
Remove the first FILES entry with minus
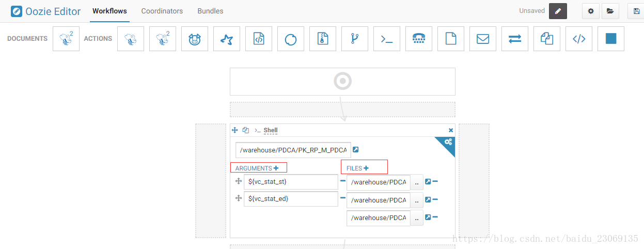[x=435, y=181]
